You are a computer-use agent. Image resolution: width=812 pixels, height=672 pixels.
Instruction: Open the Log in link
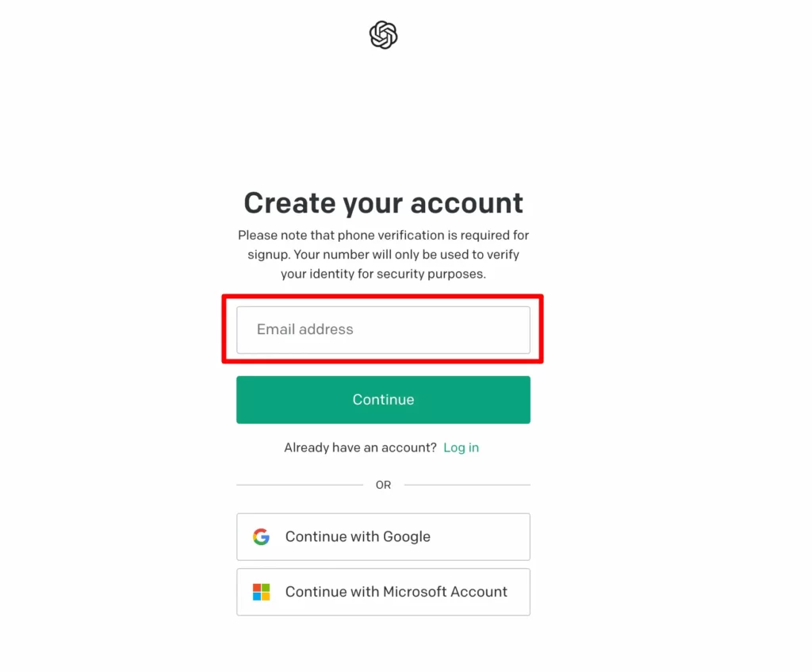(461, 447)
